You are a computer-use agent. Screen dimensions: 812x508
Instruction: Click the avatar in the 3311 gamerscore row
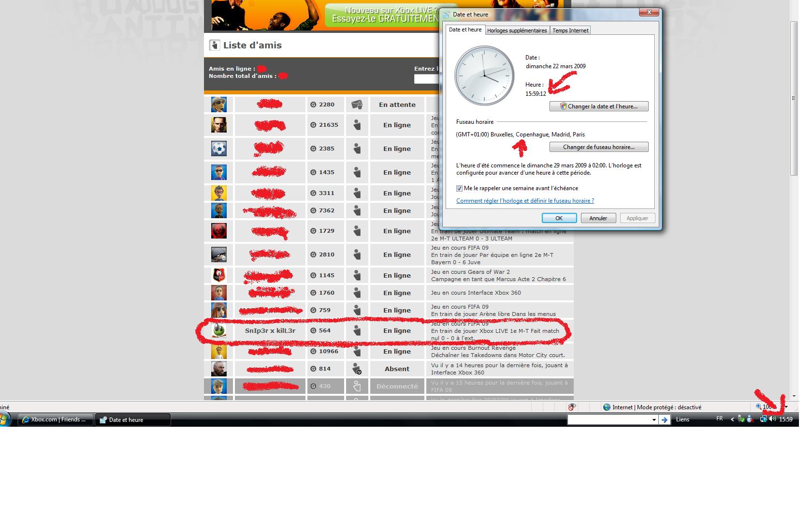pos(219,193)
